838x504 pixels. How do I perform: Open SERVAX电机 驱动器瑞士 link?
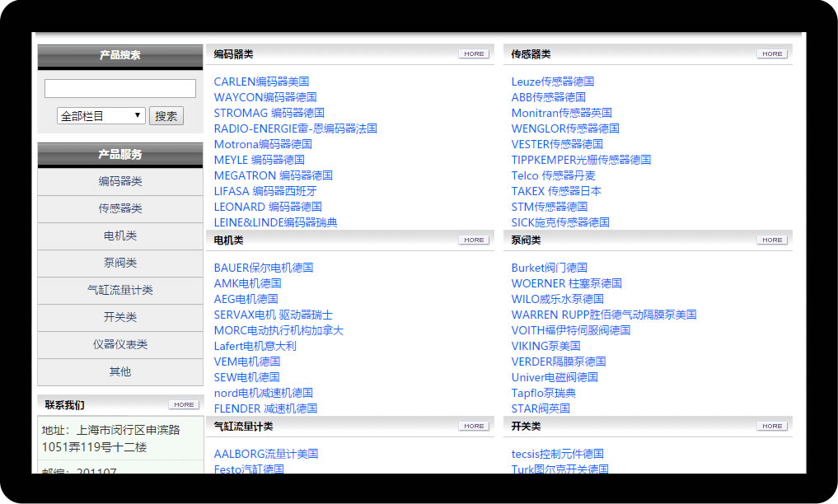273,315
